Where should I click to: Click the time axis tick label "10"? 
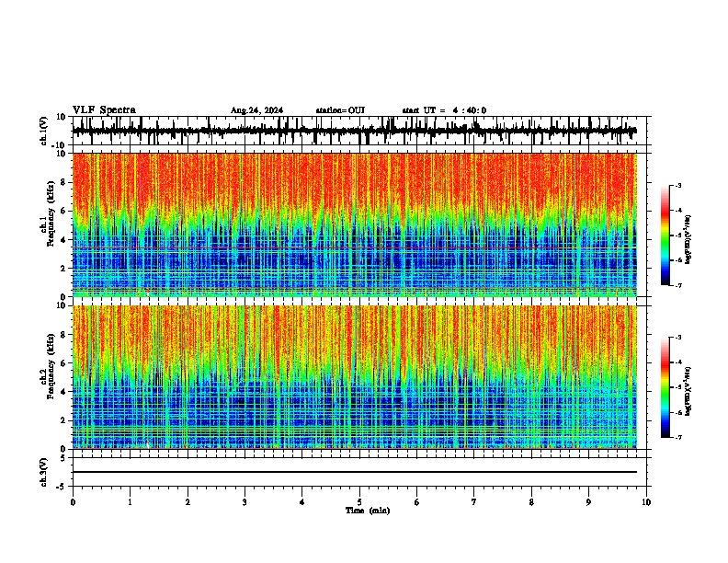click(x=646, y=502)
